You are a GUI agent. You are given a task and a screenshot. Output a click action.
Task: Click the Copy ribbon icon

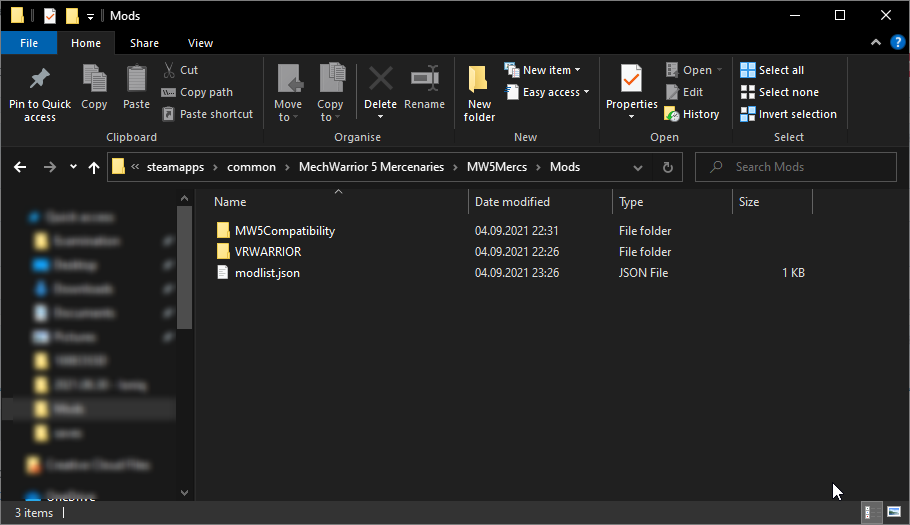tap(94, 79)
